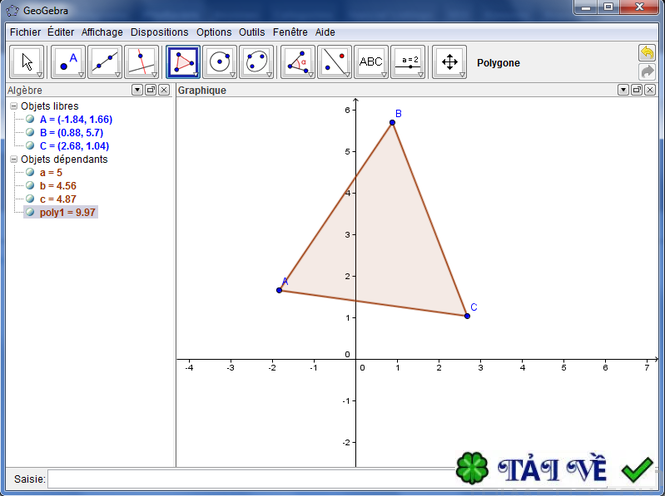Collapse the Objets dépendants group
The height and width of the screenshot is (496, 665).
tap(13, 159)
